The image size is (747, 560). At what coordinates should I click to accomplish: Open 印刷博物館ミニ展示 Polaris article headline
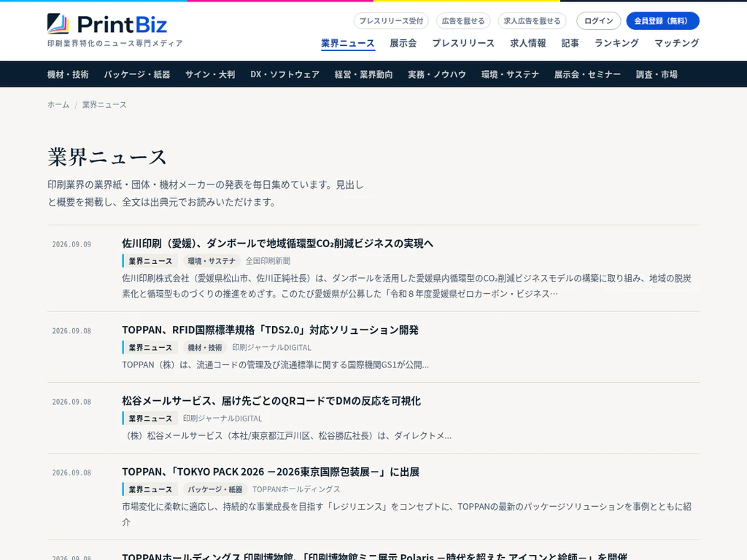(374, 556)
